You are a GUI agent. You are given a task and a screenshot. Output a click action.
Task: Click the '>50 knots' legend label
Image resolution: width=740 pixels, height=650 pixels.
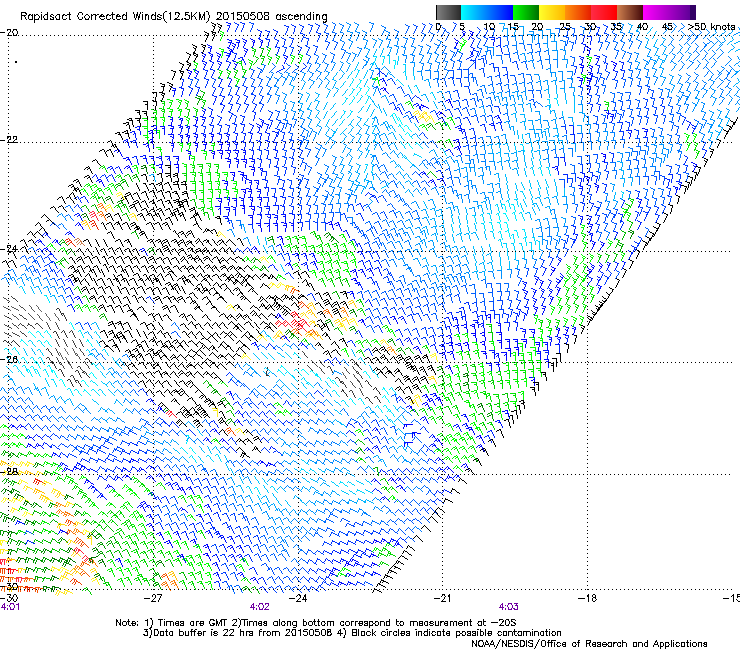click(711, 27)
